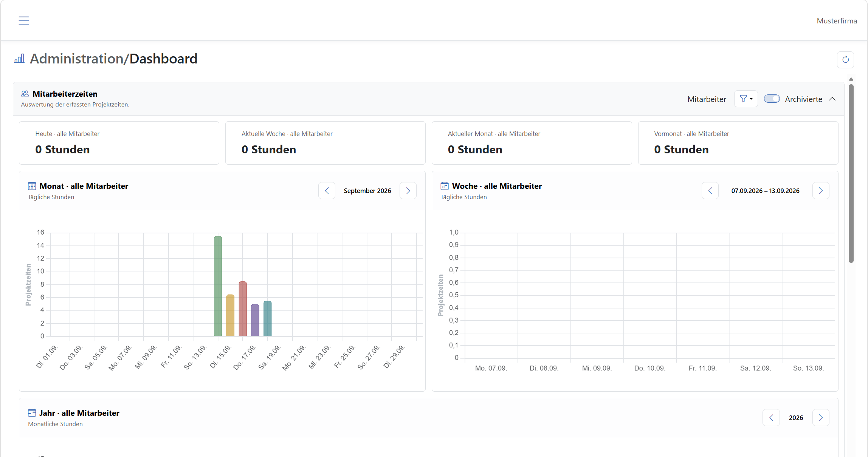868x457 pixels.
Task: Click the 'Di. 15.09.' axis label
Action: [x=220, y=357]
